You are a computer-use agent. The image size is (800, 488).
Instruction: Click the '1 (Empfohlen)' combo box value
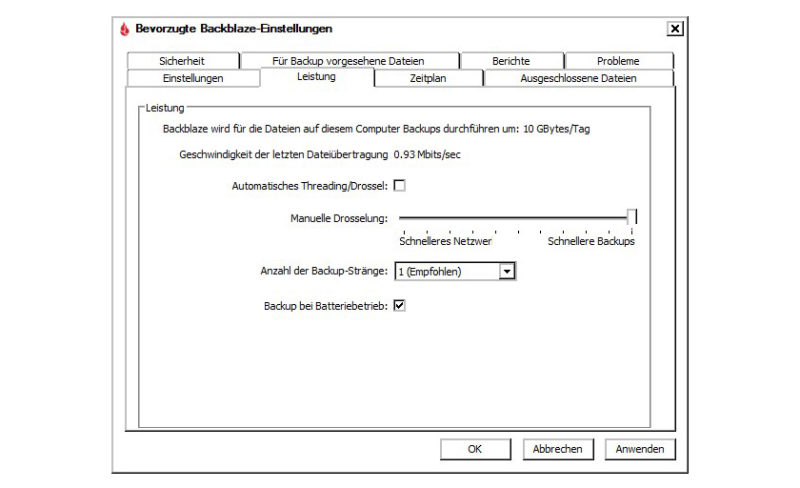point(447,272)
